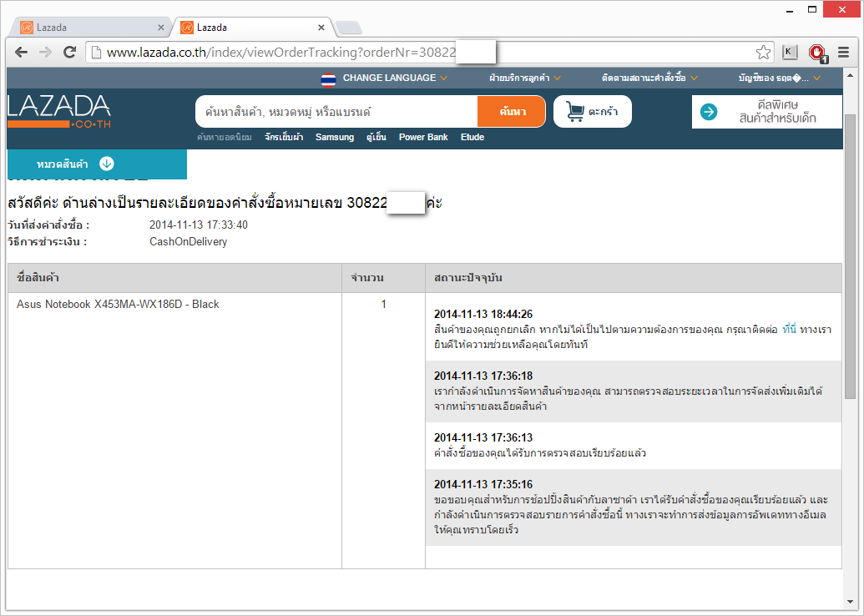Click the จำนวน column header

[x=383, y=278]
